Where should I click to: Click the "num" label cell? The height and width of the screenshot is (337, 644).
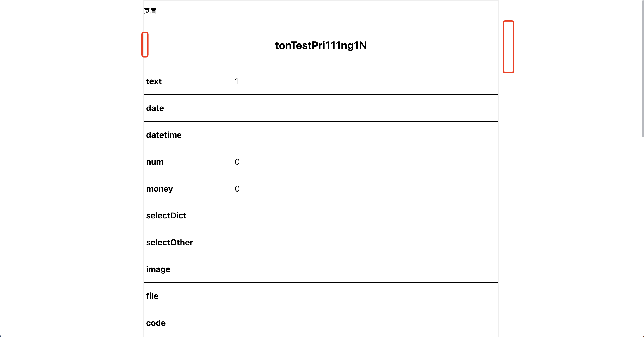point(155,162)
